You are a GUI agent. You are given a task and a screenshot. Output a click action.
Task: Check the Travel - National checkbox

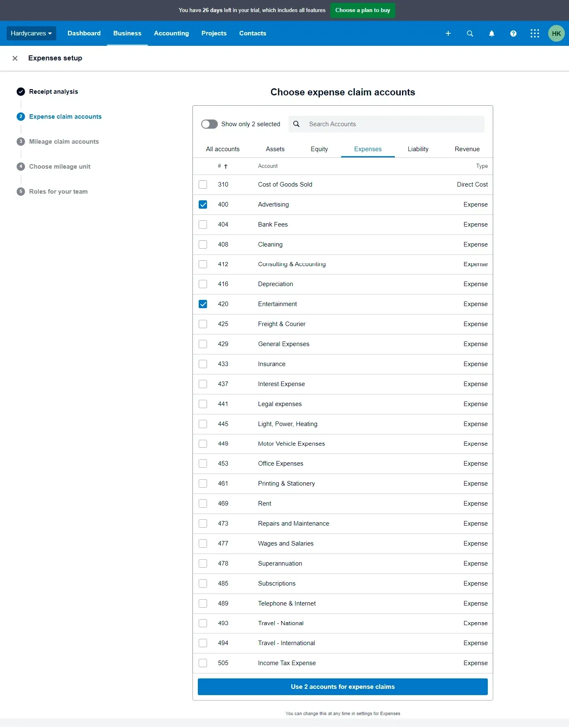tap(203, 623)
